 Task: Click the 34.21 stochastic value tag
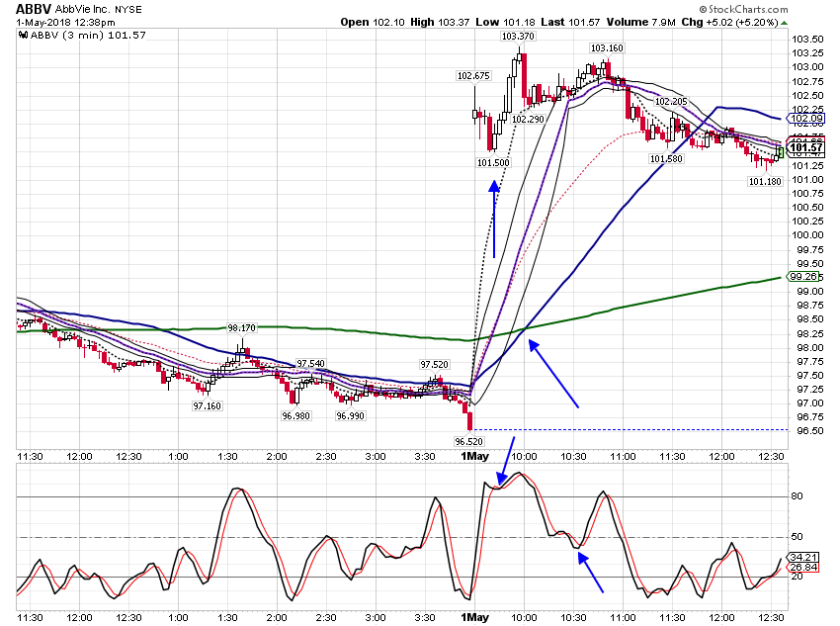[x=803, y=558]
